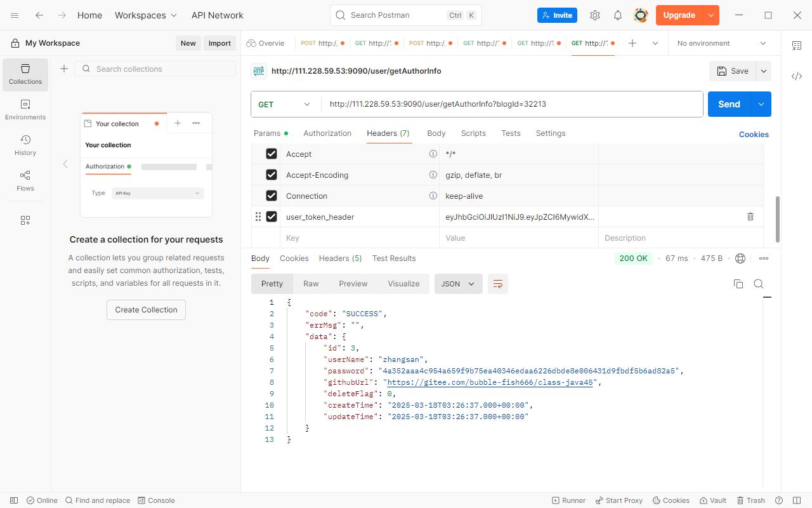
Task: Click the info icon on the Connection row
Action: (433, 196)
